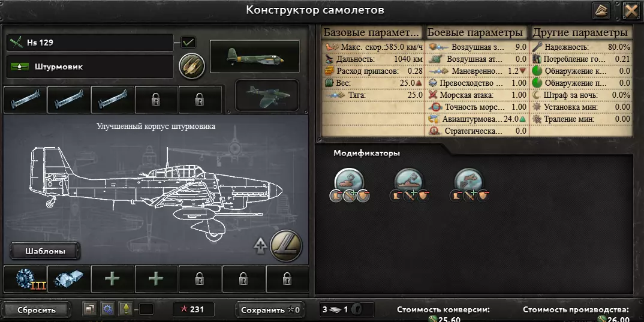
Task: Click the round airframe emblem button
Action: coord(286,246)
